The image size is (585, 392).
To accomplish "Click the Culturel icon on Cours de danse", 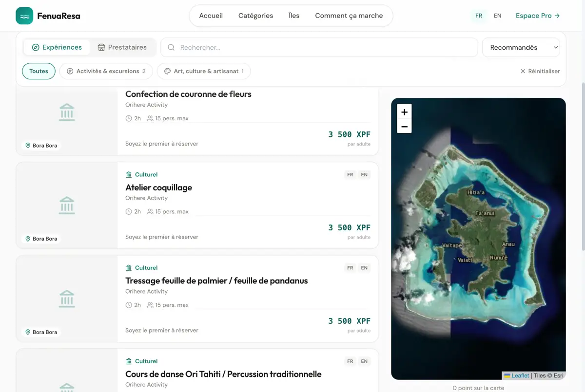I will point(129,361).
